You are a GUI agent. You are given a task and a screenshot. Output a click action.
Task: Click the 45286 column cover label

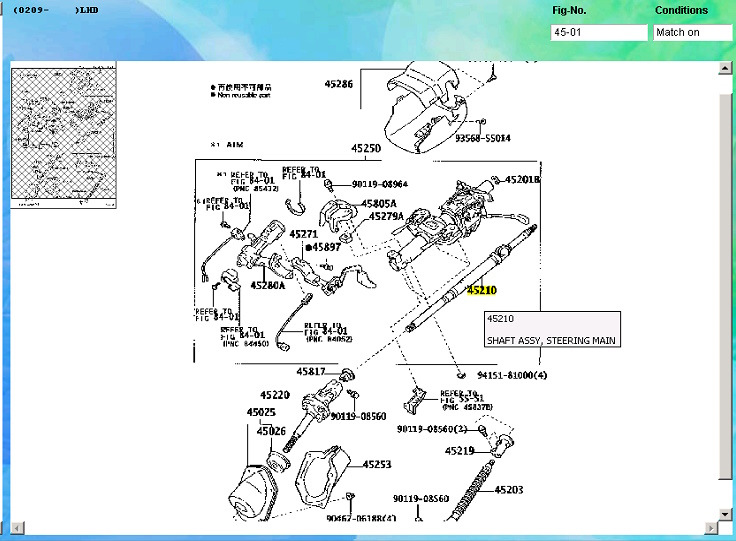point(339,84)
